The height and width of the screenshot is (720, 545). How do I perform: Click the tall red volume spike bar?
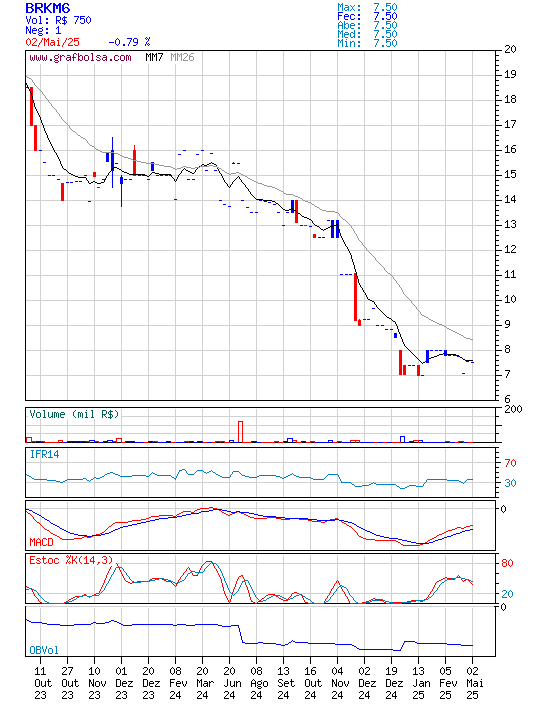(x=240, y=432)
